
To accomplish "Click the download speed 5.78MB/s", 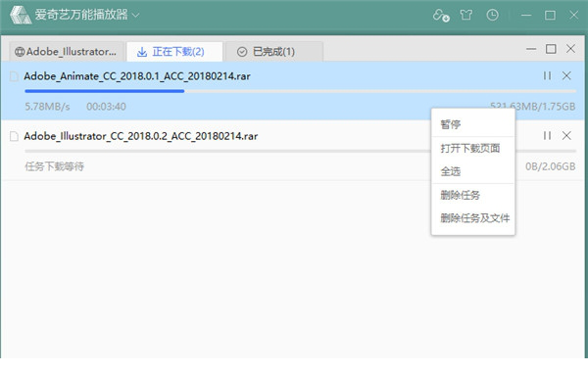I will coord(47,107).
